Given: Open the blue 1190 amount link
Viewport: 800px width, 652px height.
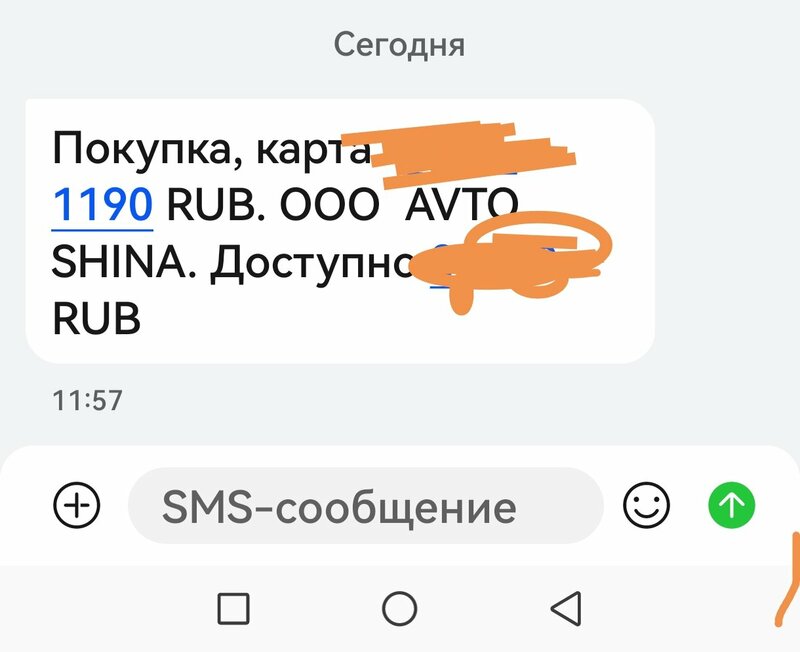Looking at the screenshot, I should 102,205.
